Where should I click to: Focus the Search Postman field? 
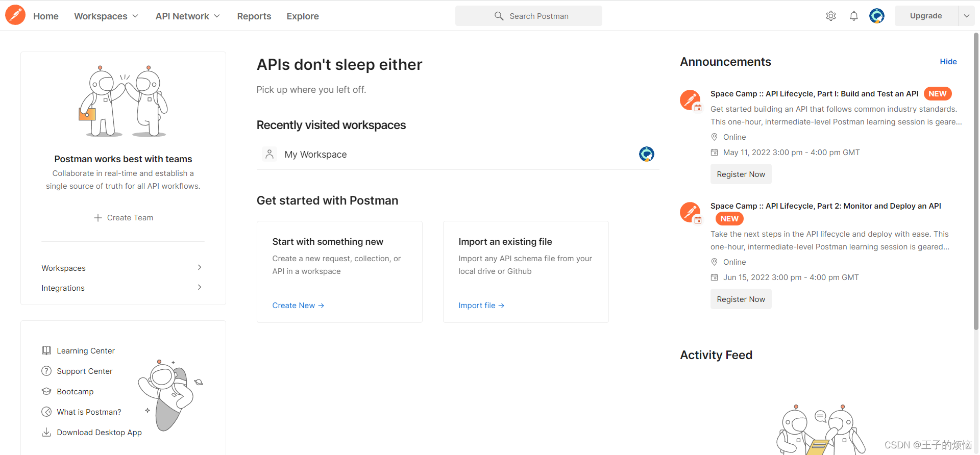(529, 16)
